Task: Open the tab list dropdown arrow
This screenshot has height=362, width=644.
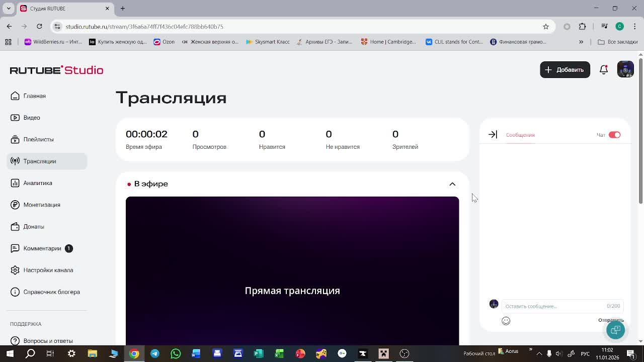Action: point(9,8)
